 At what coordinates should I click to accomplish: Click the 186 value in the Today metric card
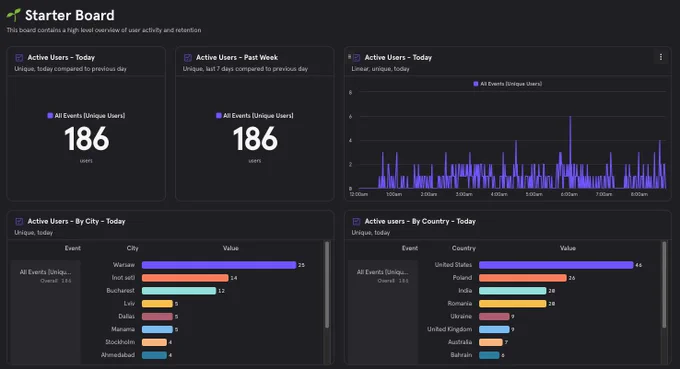(x=86, y=139)
